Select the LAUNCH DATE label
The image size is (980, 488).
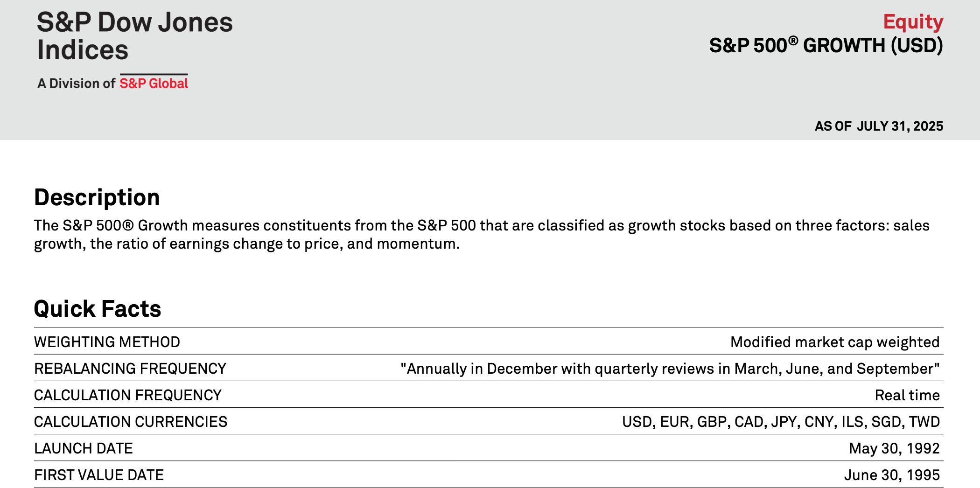(x=84, y=448)
